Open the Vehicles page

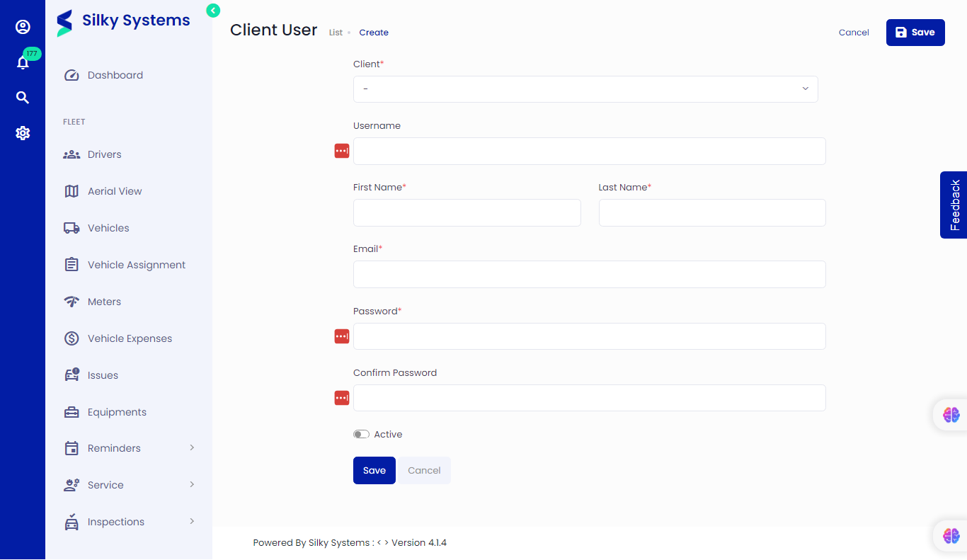tap(108, 227)
